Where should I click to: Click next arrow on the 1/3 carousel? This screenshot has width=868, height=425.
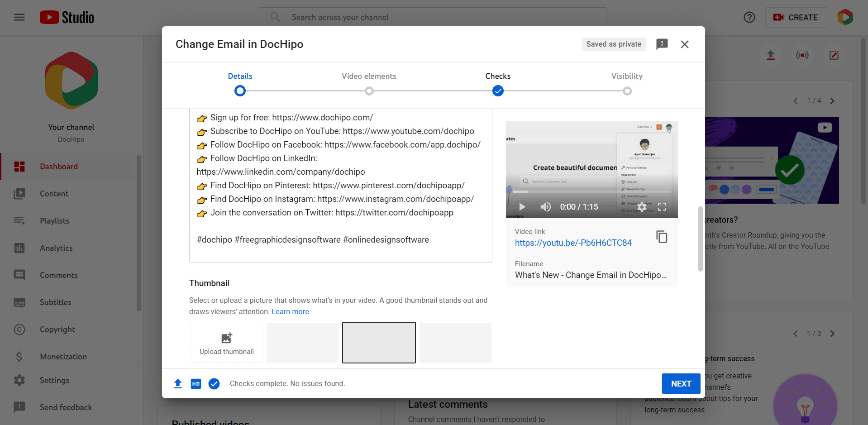(x=833, y=334)
